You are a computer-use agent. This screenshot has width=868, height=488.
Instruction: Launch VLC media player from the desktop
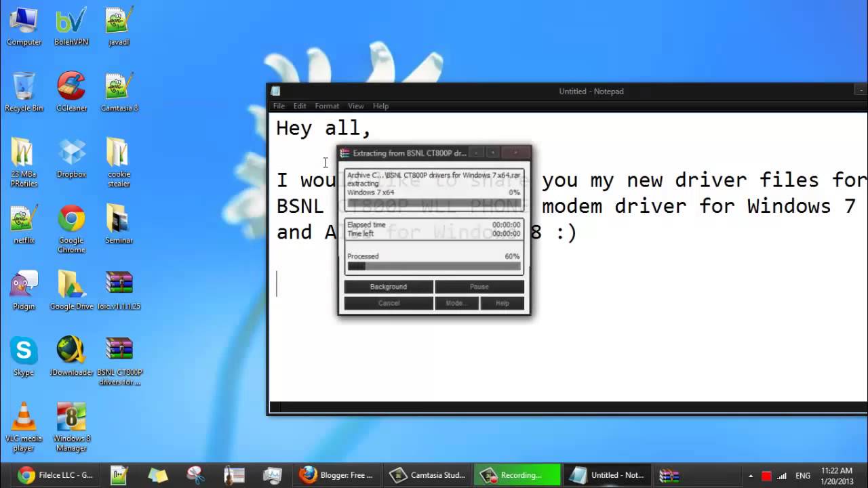click(24, 427)
